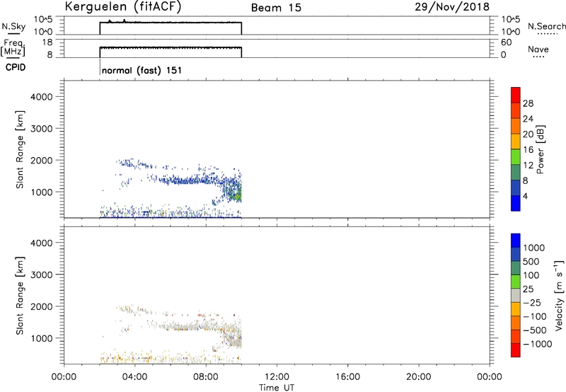Choose the orange -500 to -100 Velocity segment
The width and height of the screenshot is (566, 392).
[516, 323]
